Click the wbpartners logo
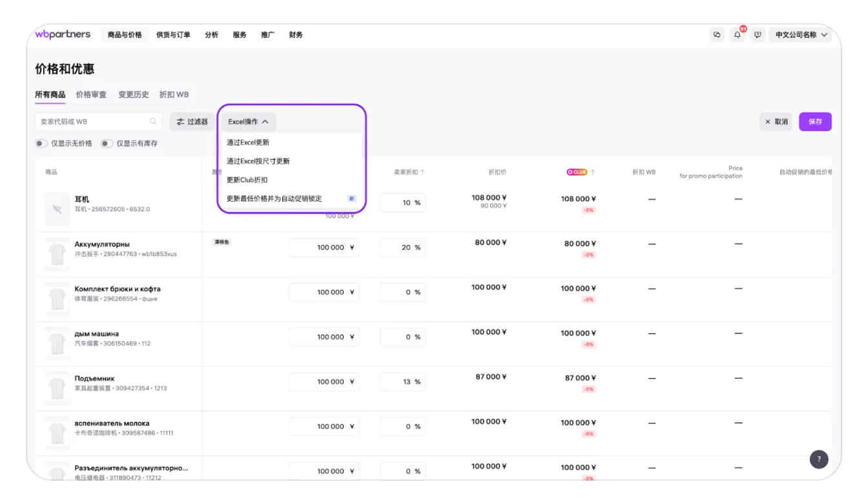 [x=63, y=34]
